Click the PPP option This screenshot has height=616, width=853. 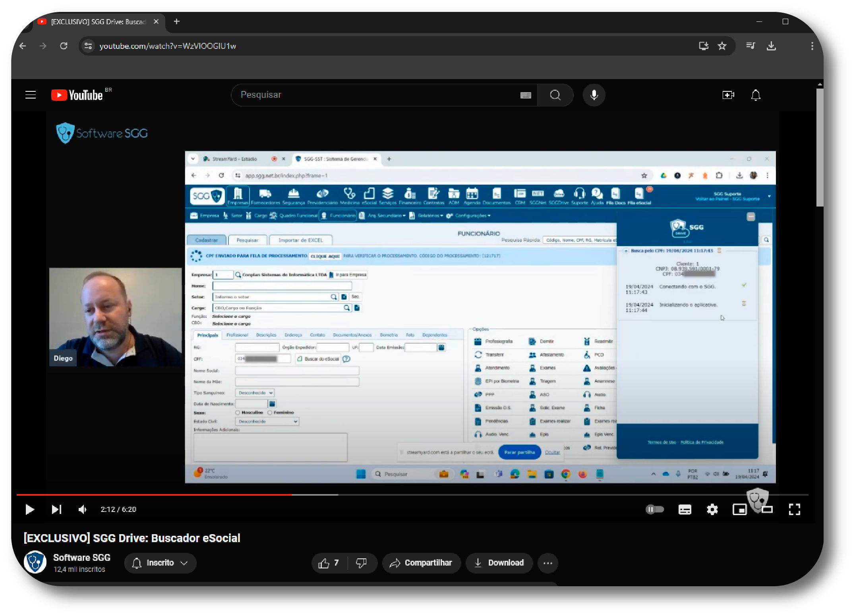pyautogui.click(x=485, y=394)
